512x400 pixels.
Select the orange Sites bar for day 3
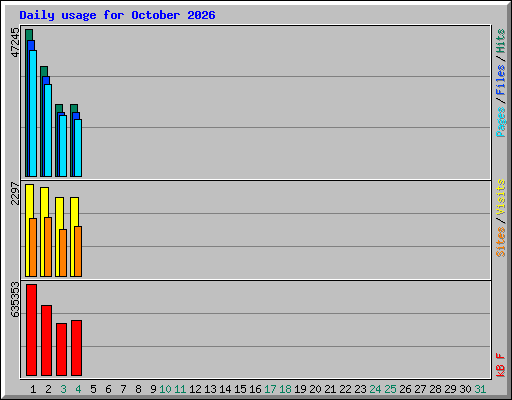63,253
